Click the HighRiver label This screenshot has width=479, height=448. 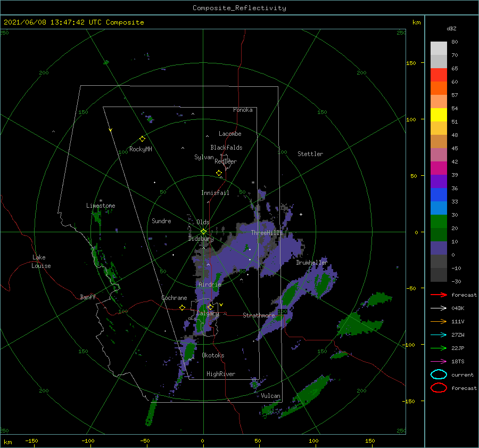(x=221, y=374)
